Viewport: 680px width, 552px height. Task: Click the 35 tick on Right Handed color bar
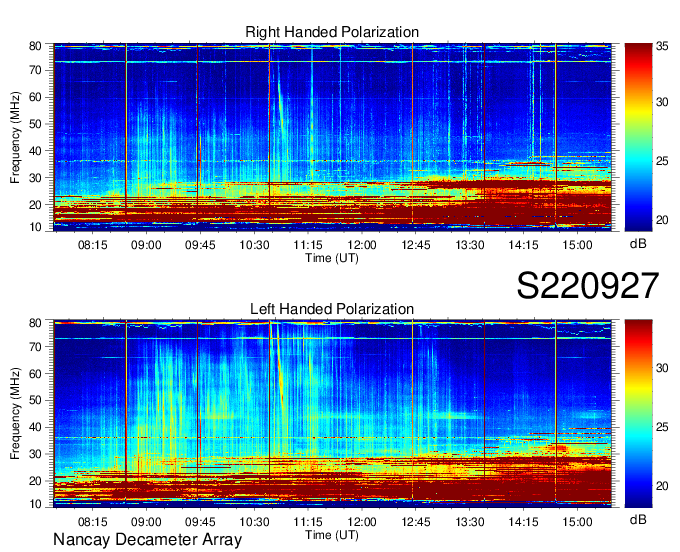click(662, 46)
